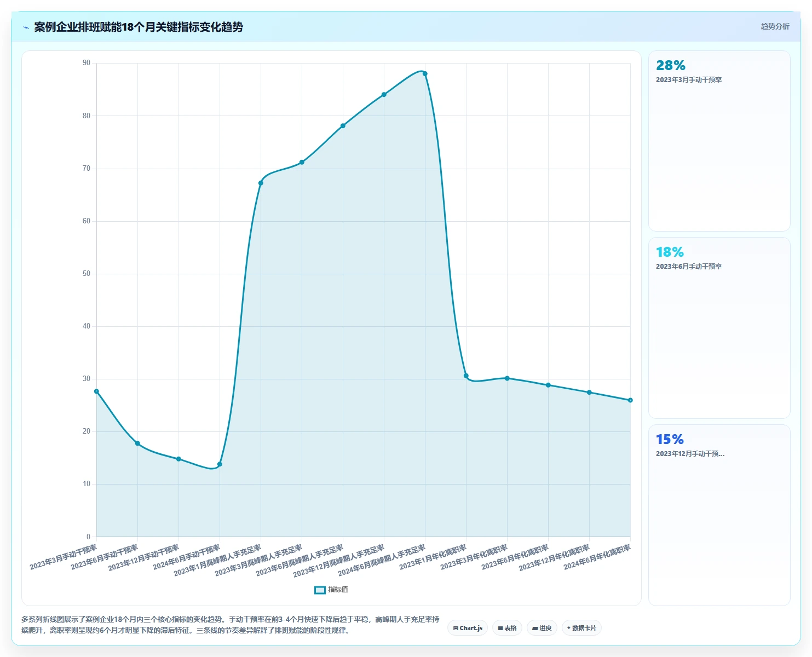Click the data point for 2023年6月手动干预率
Viewport: 812px width, 657px height.
point(137,443)
